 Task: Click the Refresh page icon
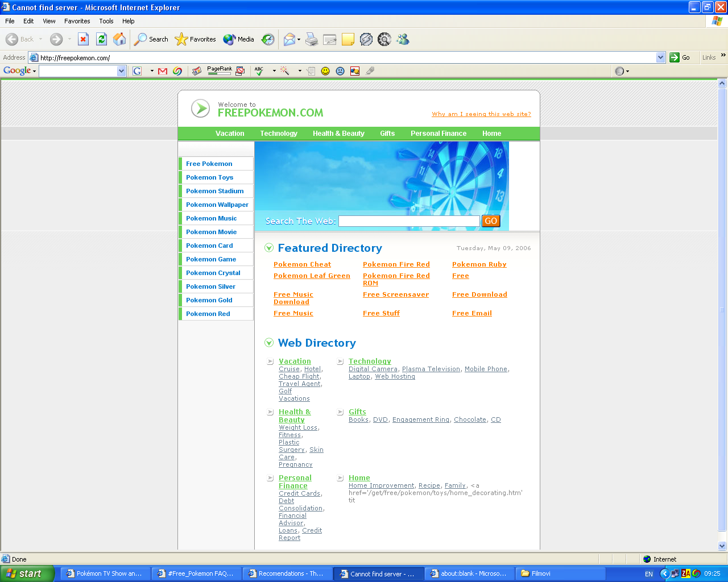click(x=101, y=39)
